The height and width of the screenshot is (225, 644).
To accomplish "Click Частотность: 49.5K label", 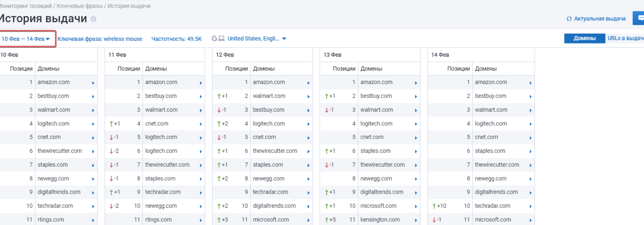I will [x=176, y=39].
